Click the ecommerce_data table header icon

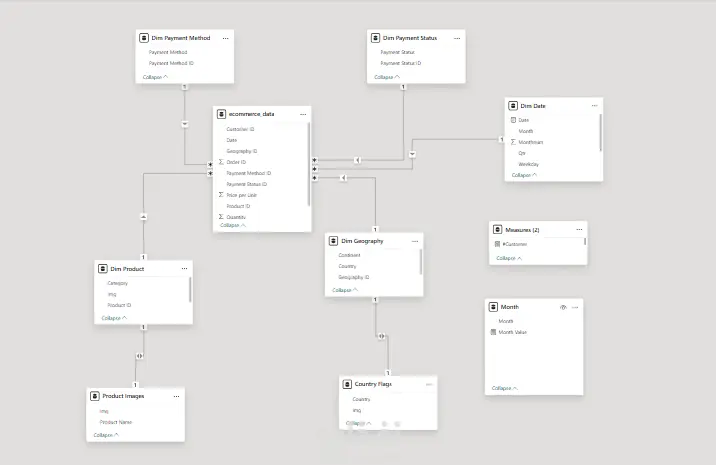point(221,114)
